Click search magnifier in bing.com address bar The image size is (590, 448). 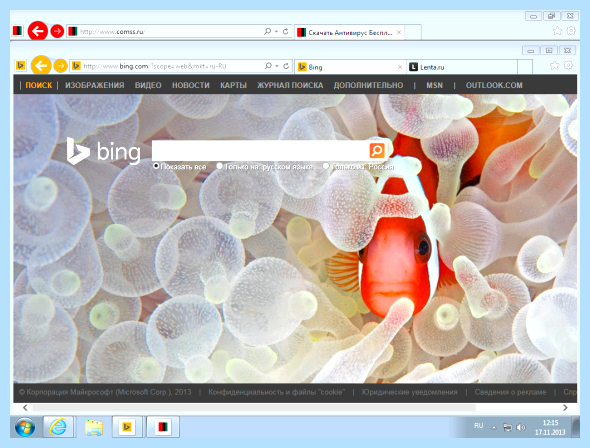pyautogui.click(x=268, y=66)
